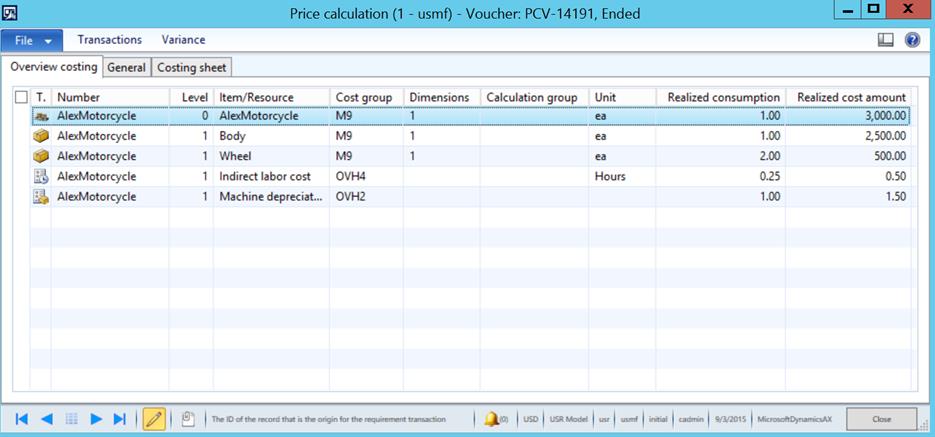Select the Indirect labor cost cell
Image resolution: width=935 pixels, height=437 pixels.
(x=271, y=176)
